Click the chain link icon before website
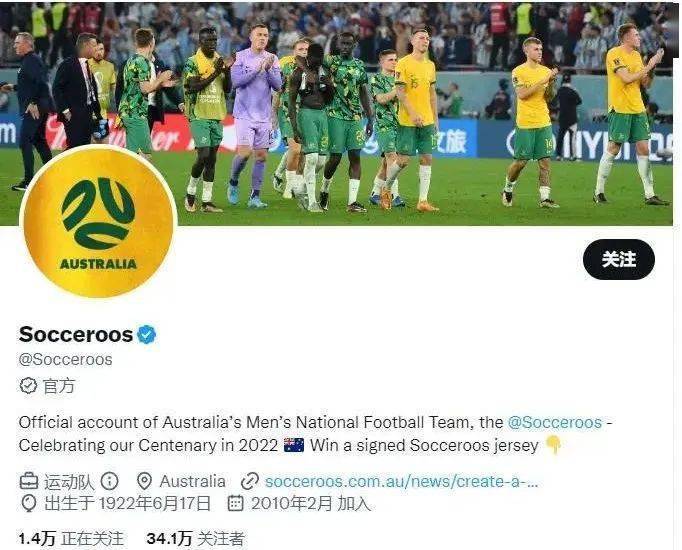Screen dimensions: 682x550 250,481
